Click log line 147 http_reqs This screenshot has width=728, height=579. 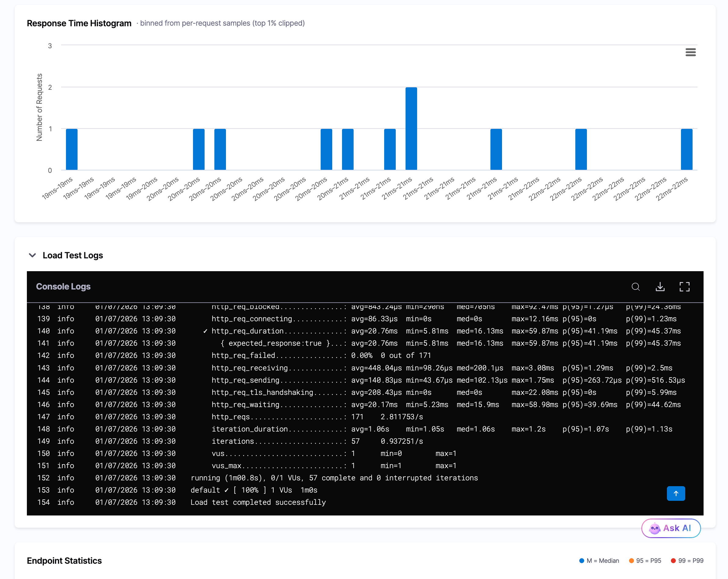[365, 417]
